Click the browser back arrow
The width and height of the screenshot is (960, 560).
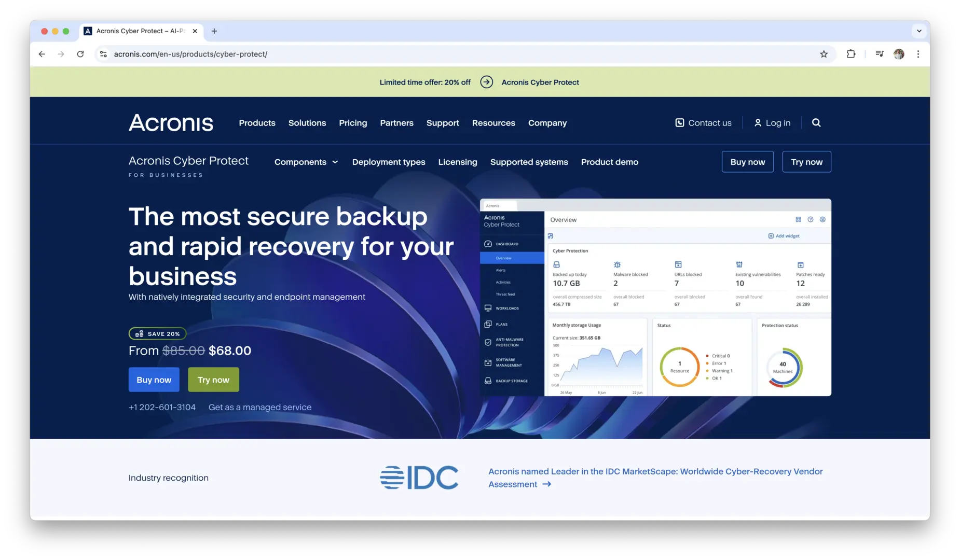42,54
